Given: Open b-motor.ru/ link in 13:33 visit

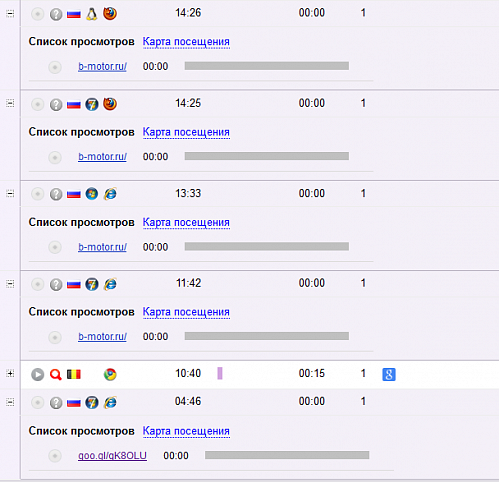Looking at the screenshot, I should click(102, 247).
